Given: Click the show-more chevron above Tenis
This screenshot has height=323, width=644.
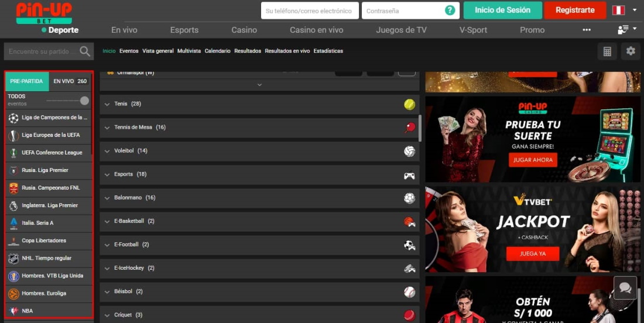Looking at the screenshot, I should click(x=259, y=85).
